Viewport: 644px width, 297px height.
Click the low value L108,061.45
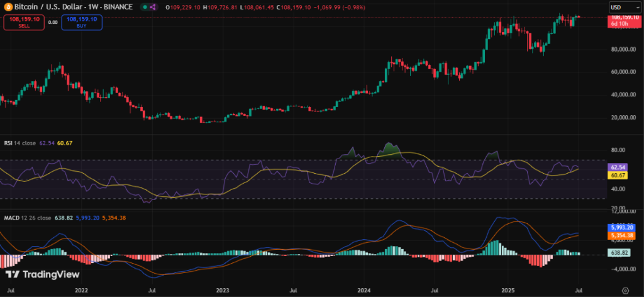pos(255,8)
